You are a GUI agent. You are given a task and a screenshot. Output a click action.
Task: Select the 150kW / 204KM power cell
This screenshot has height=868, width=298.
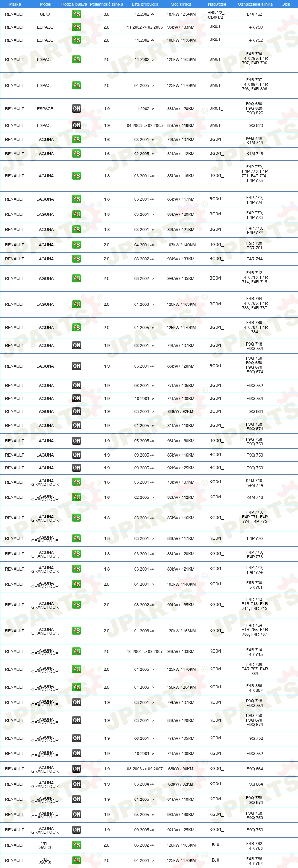181,687
